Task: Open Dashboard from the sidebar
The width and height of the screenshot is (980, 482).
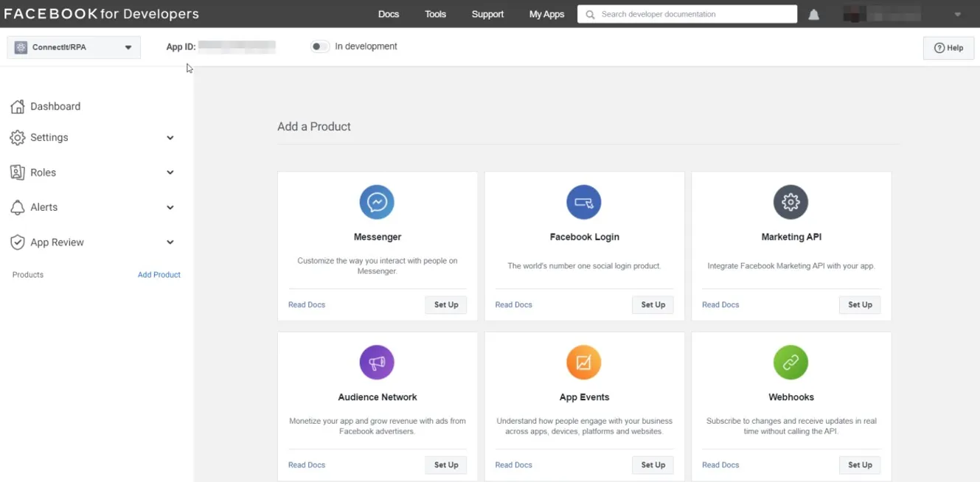Action: 55,106
